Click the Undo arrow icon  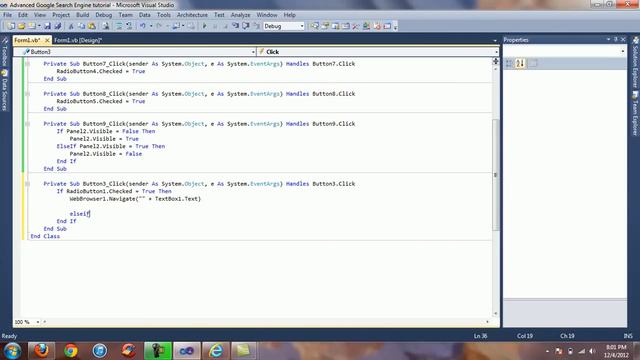point(142,26)
